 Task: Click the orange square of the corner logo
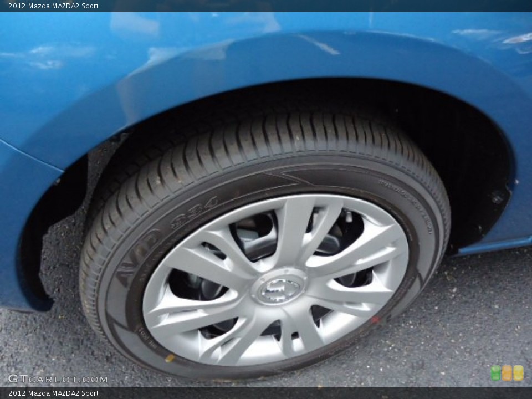coord(507,373)
